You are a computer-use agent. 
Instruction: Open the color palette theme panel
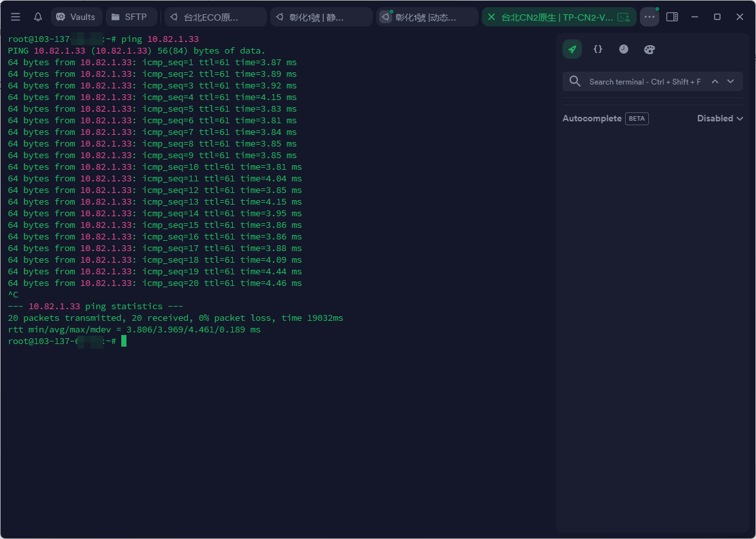click(x=650, y=49)
